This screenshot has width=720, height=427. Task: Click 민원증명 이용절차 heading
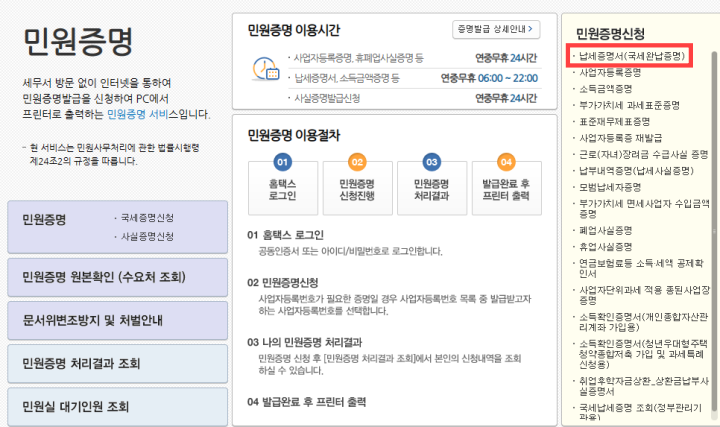(294, 135)
